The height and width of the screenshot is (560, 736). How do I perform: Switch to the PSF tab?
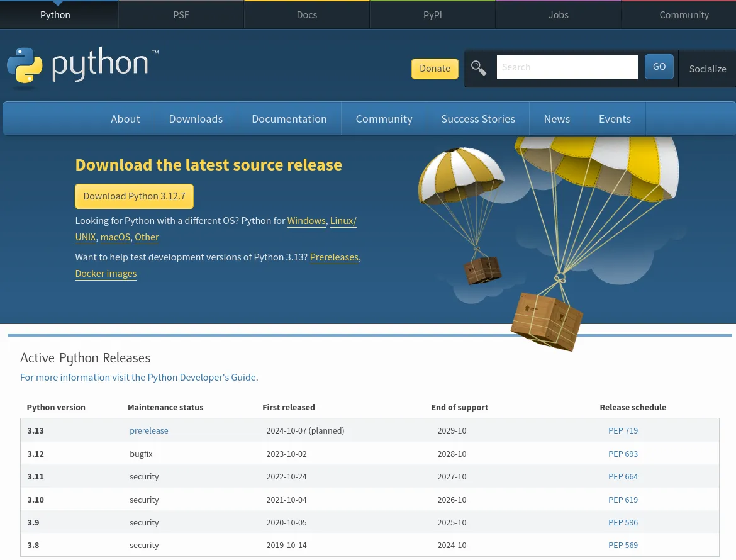point(181,14)
